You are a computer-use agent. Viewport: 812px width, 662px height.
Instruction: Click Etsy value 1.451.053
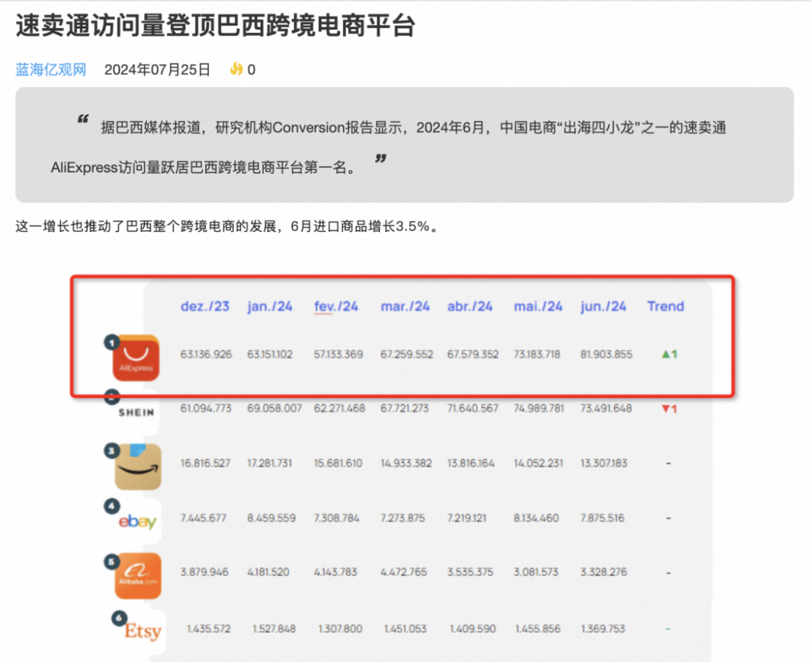405,629
